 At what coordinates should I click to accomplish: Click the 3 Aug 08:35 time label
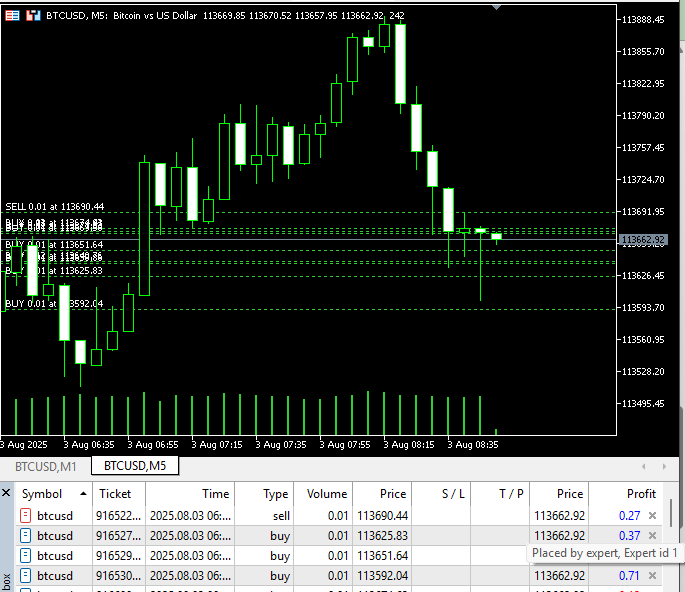click(x=473, y=445)
